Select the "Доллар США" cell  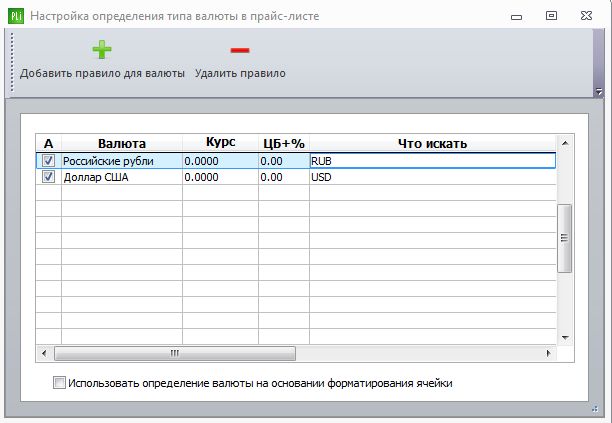click(122, 177)
